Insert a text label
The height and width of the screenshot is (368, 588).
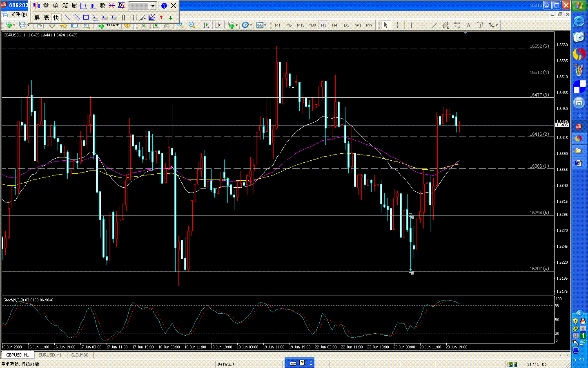[480, 25]
